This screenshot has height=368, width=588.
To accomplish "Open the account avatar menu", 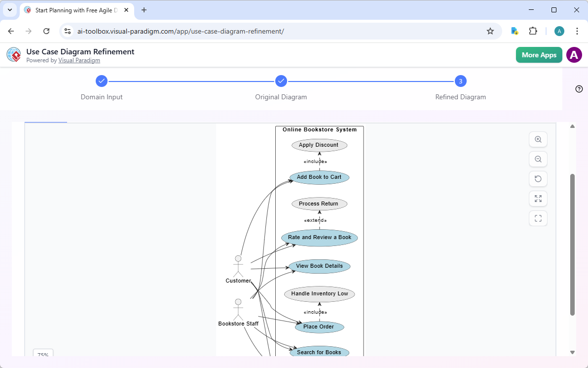I will [x=574, y=55].
